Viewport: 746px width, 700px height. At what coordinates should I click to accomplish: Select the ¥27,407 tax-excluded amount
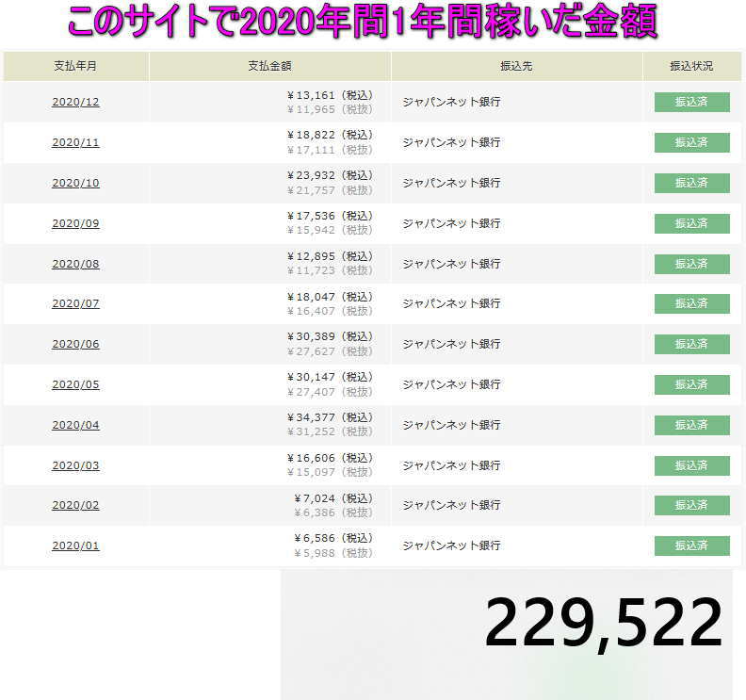click(x=331, y=392)
